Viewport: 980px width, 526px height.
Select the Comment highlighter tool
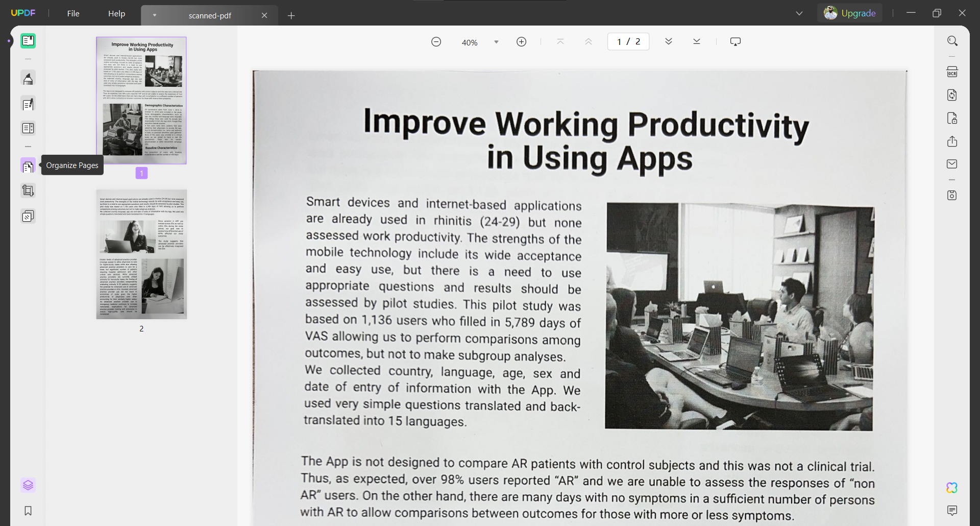[x=28, y=79]
